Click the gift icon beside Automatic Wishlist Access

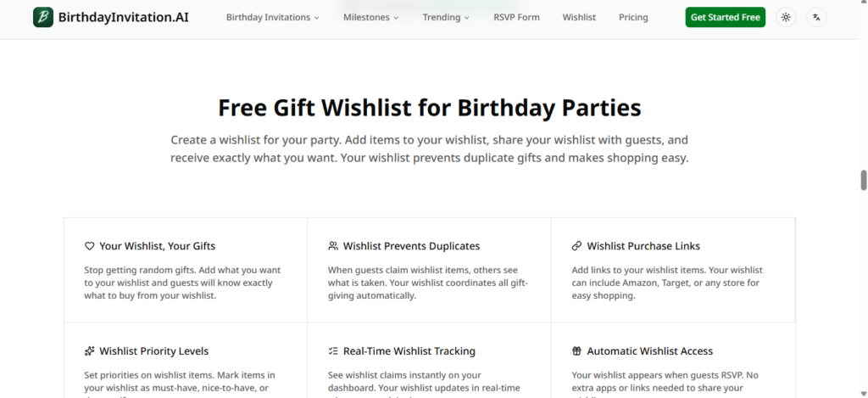577,351
